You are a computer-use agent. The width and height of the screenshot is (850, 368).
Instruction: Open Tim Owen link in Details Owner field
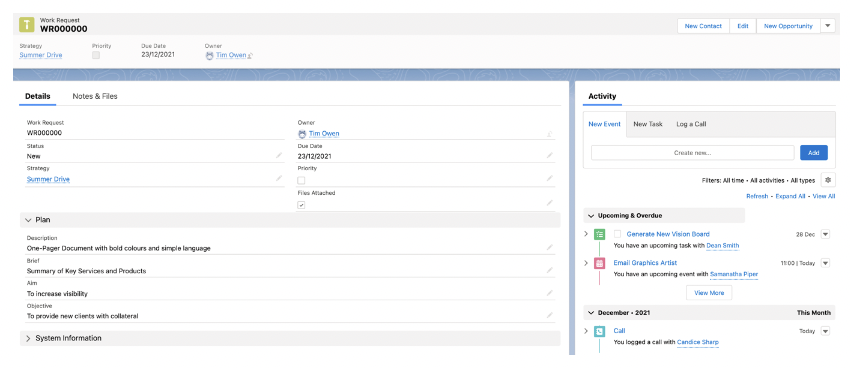click(324, 133)
